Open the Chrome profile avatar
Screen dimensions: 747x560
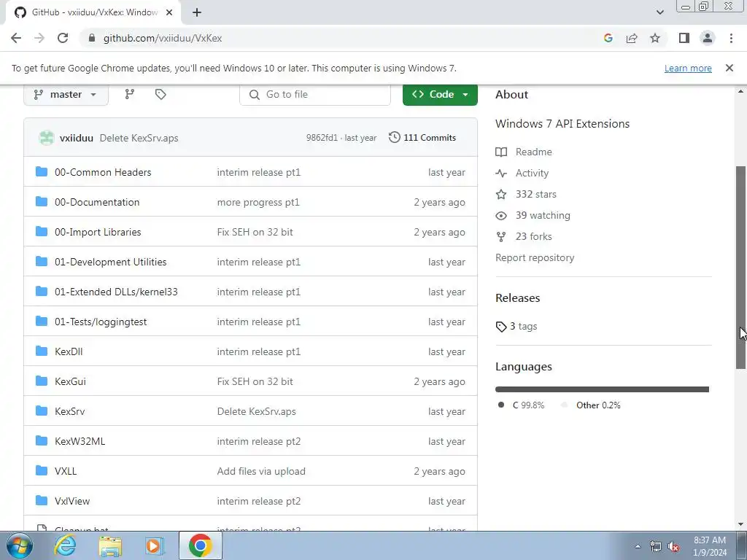coord(708,38)
